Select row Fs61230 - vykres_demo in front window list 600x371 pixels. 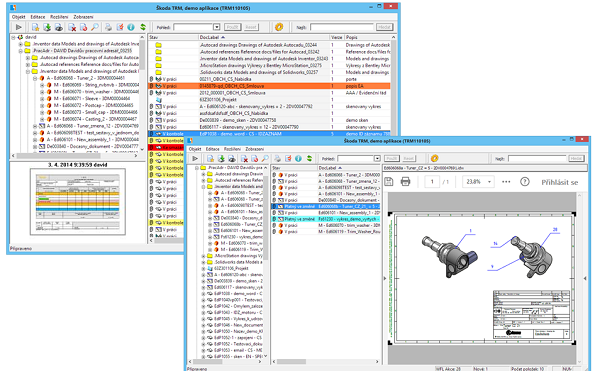[326, 219]
